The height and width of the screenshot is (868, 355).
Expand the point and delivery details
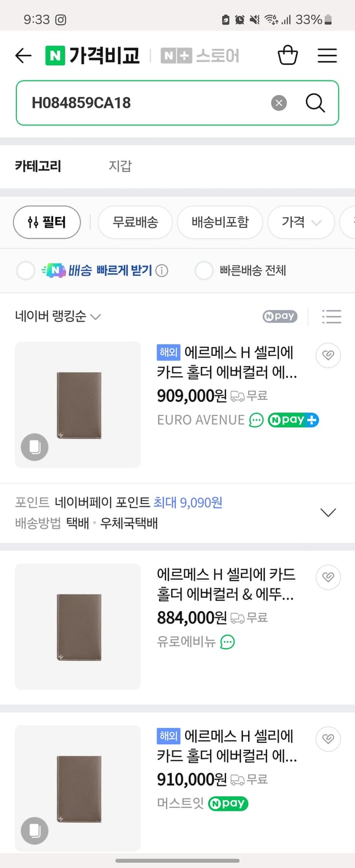coord(328,513)
